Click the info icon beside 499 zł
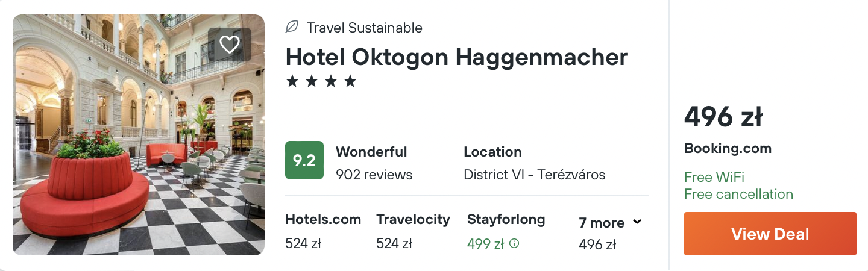This screenshot has height=271, width=868. (x=514, y=244)
